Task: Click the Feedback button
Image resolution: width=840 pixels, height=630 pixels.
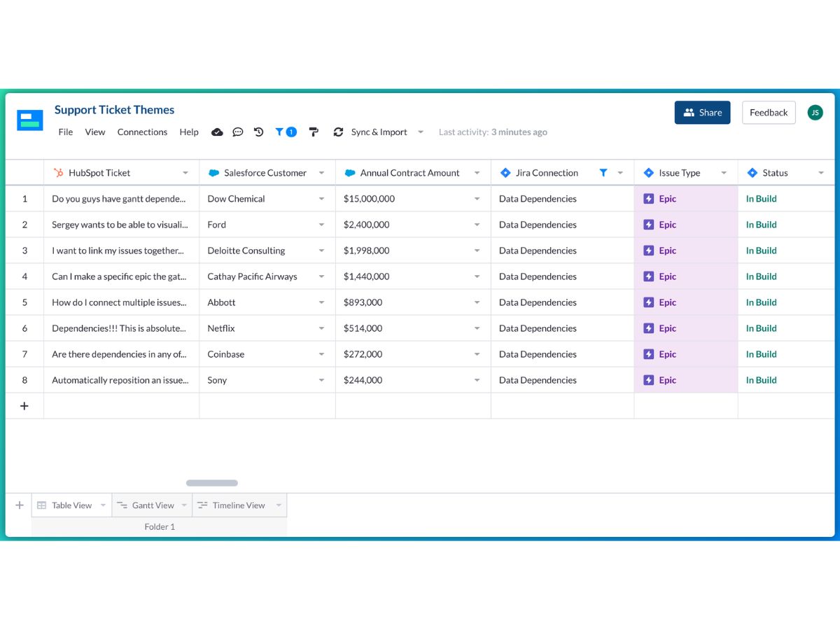Action: tap(769, 113)
